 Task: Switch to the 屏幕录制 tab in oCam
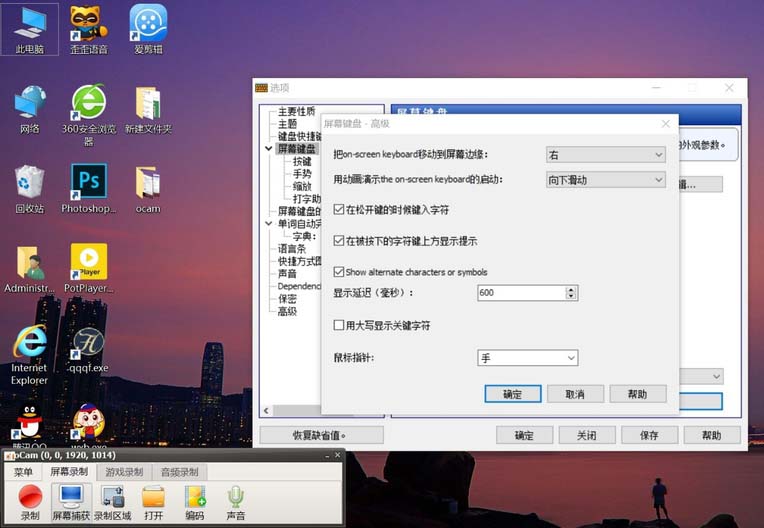(69, 471)
